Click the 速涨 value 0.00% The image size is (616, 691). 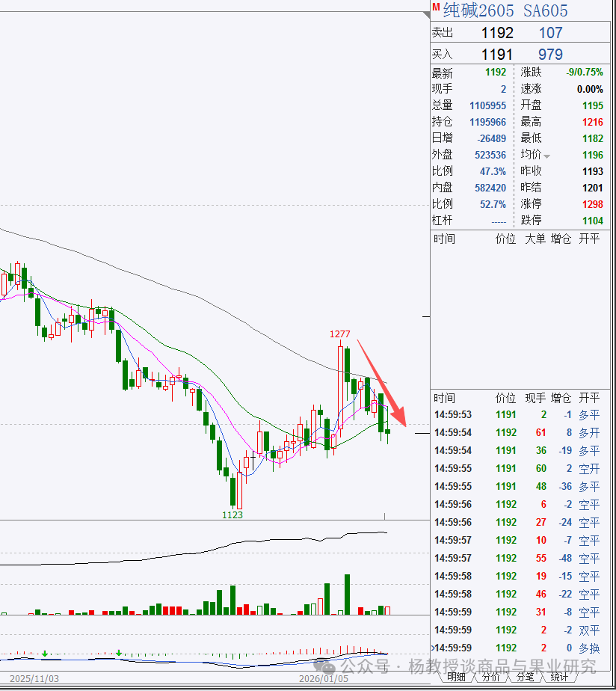coord(590,90)
